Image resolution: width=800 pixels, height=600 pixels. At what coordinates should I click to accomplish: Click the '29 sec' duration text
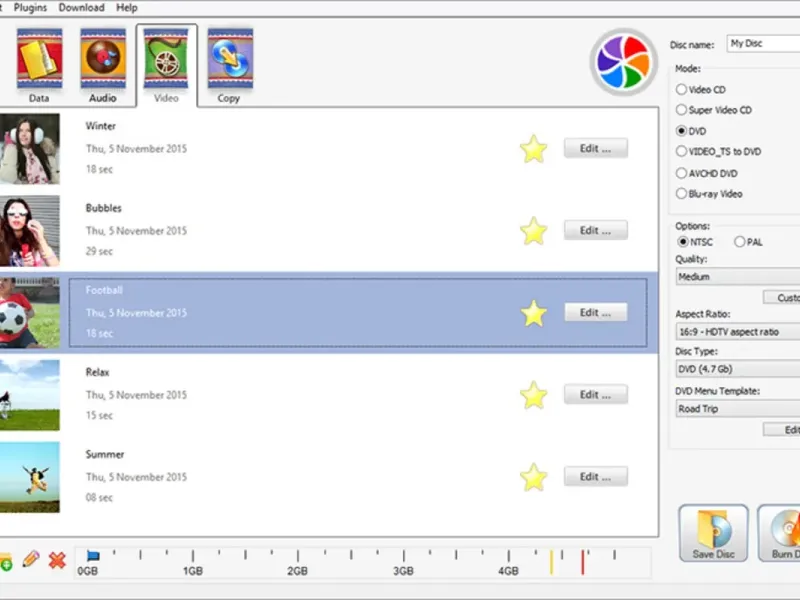point(99,251)
